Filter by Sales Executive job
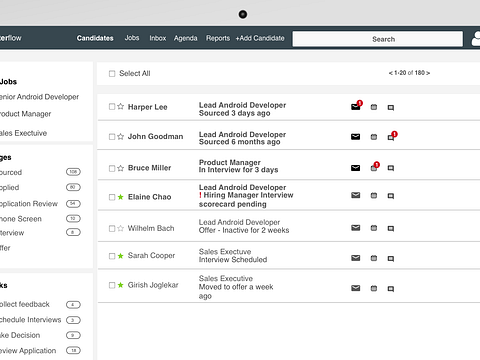The image size is (480, 360). (x=23, y=133)
